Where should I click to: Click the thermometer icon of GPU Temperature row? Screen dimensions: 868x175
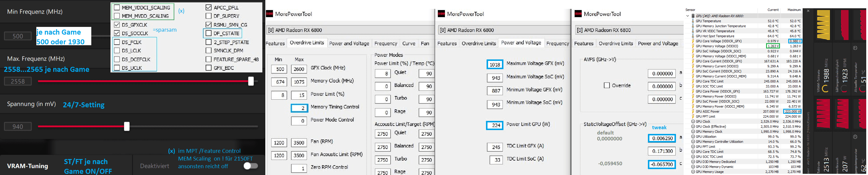693,21
